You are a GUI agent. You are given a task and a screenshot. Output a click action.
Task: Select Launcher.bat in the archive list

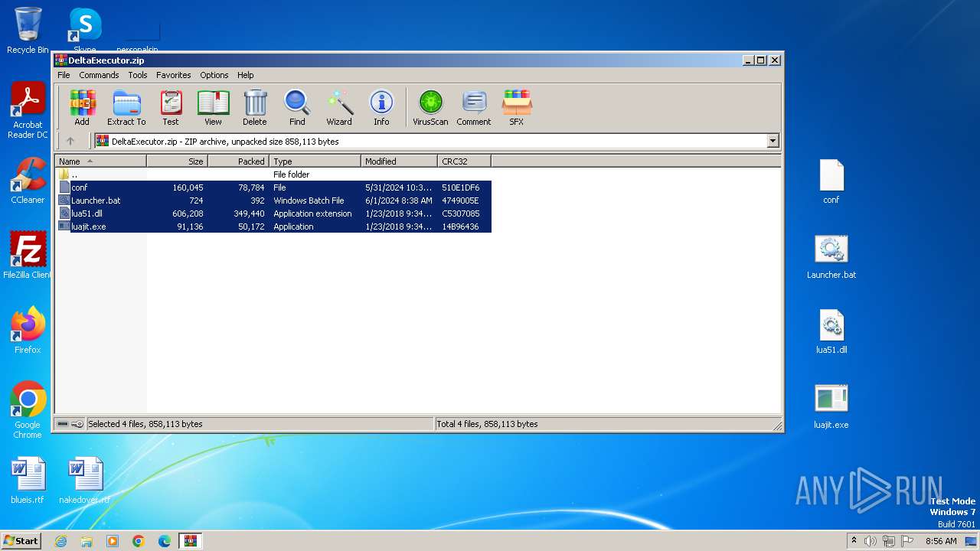(273, 201)
